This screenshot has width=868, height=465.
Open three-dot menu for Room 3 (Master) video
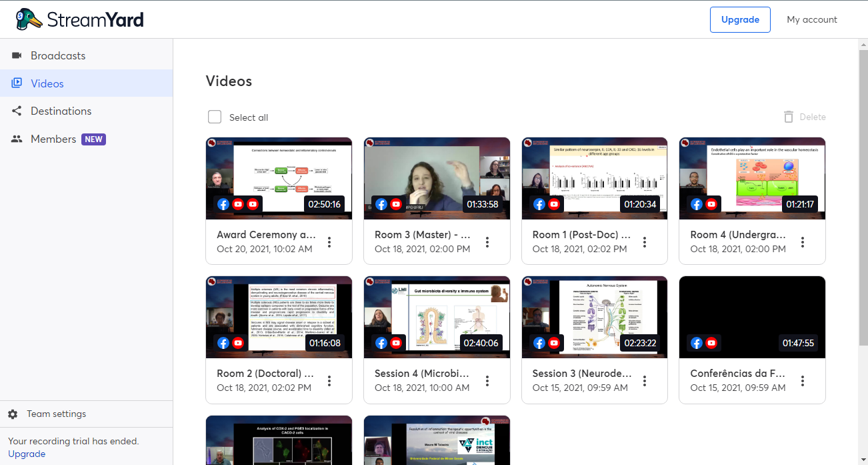pos(487,242)
